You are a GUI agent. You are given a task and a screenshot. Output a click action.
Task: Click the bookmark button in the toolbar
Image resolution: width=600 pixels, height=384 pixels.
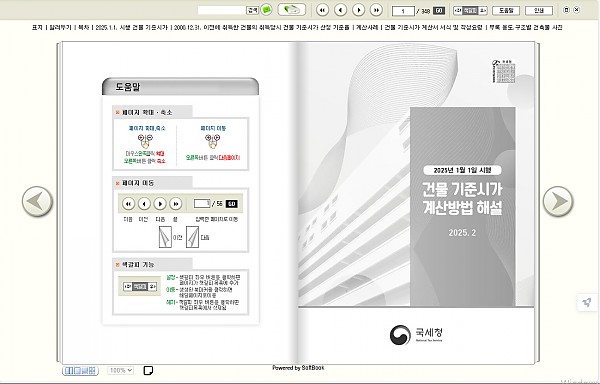pyautogui.click(x=470, y=10)
